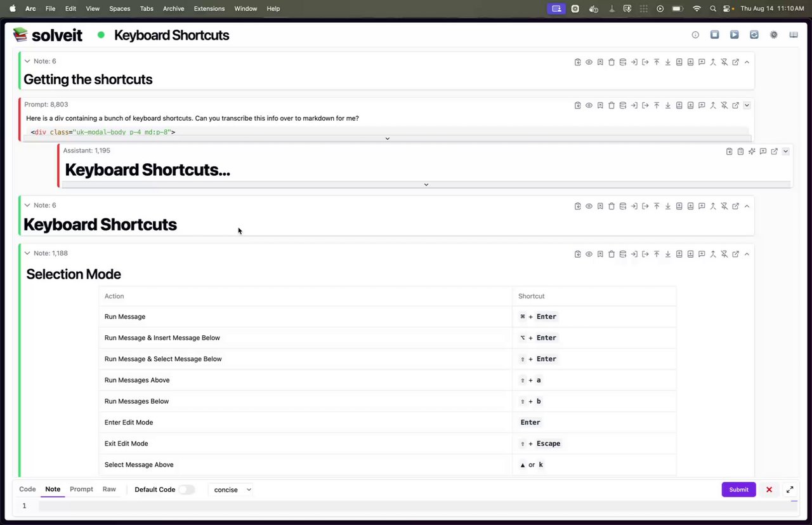Open the Spaces menu in menu bar
This screenshot has width=812, height=525.
[x=119, y=9]
